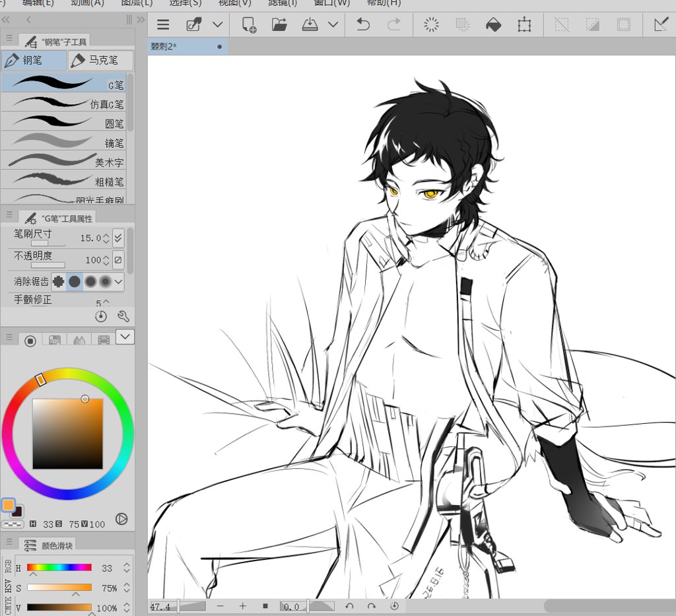676x616 pixels.
Task: Click the deselect icon
Action: point(562,24)
